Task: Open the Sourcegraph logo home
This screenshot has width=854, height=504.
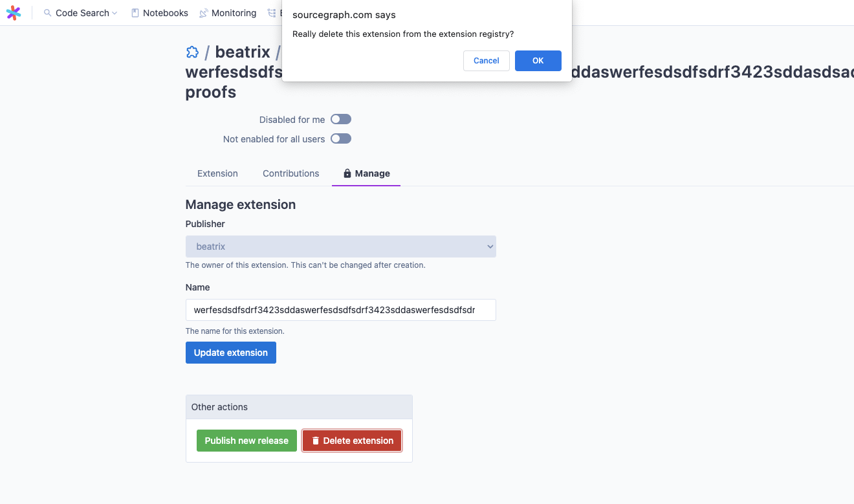Action: tap(14, 13)
